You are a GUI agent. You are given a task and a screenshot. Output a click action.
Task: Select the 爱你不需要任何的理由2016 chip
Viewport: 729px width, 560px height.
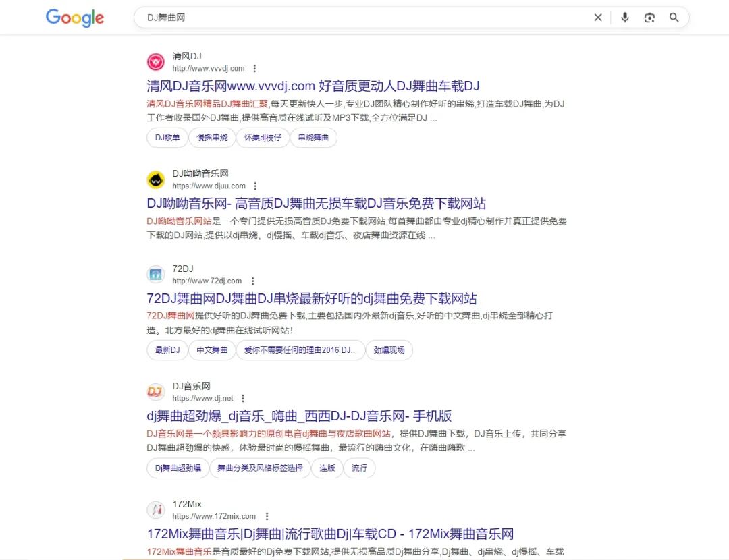click(301, 350)
